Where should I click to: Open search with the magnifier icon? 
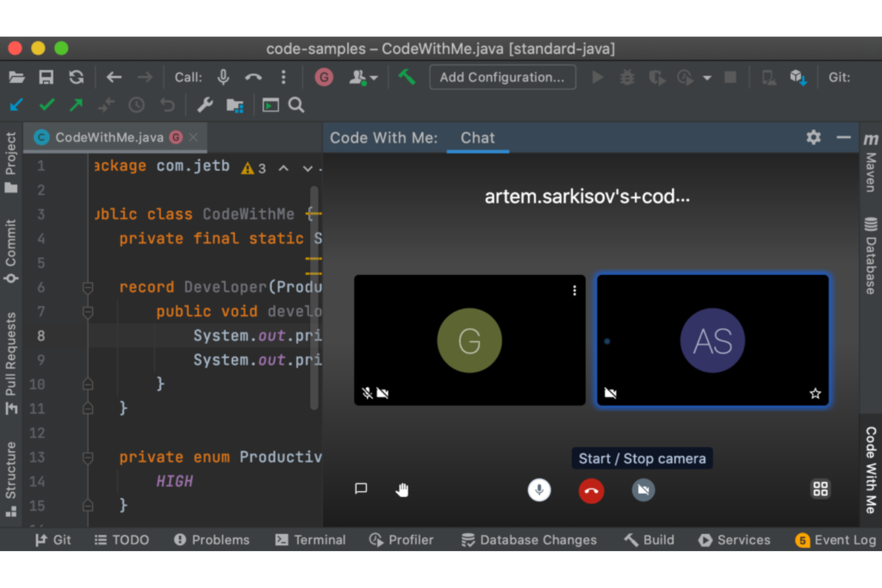pyautogui.click(x=296, y=105)
